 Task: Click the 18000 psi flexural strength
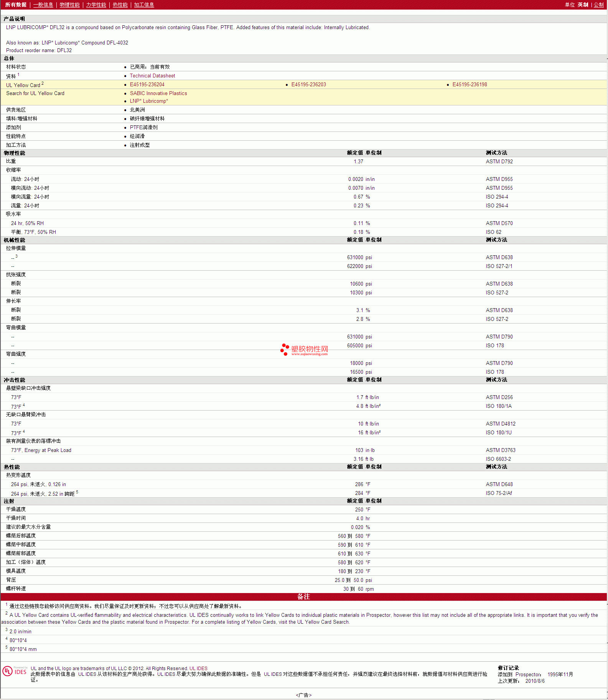pos(361,363)
